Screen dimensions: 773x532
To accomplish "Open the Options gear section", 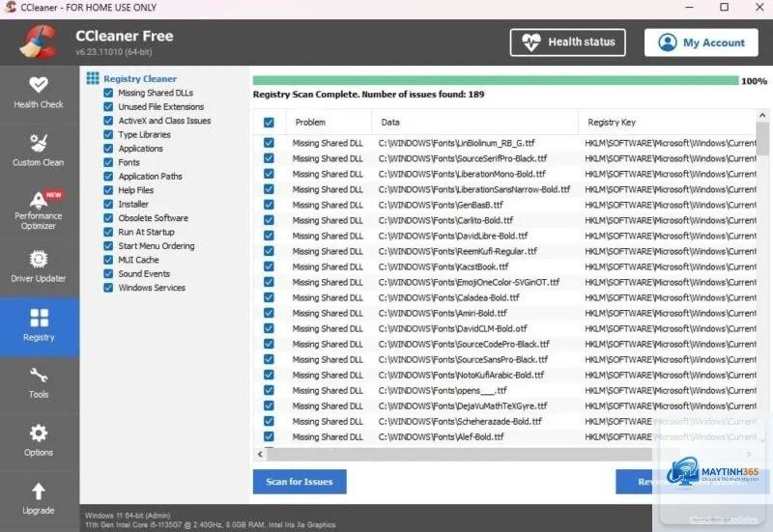I will click(x=39, y=441).
